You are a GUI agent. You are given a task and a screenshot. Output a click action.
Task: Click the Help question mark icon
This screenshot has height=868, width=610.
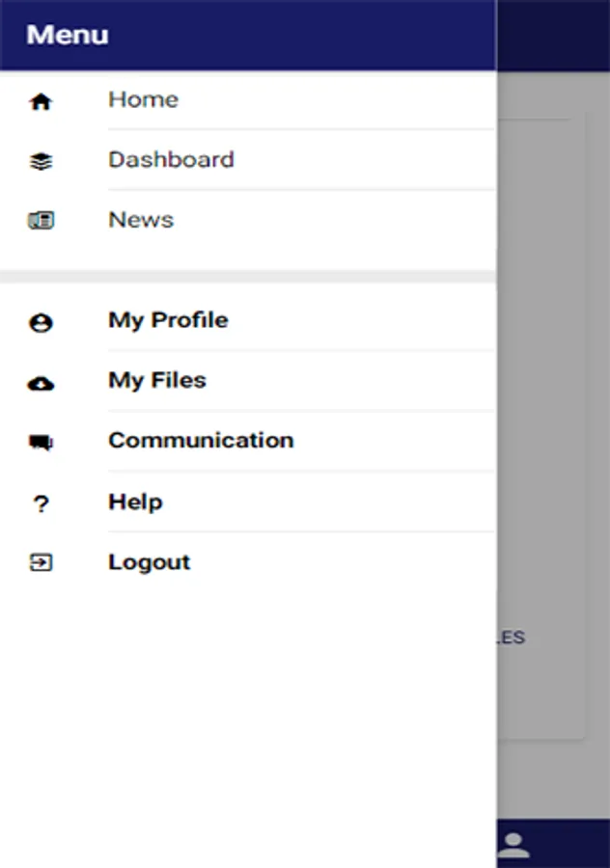point(41,503)
